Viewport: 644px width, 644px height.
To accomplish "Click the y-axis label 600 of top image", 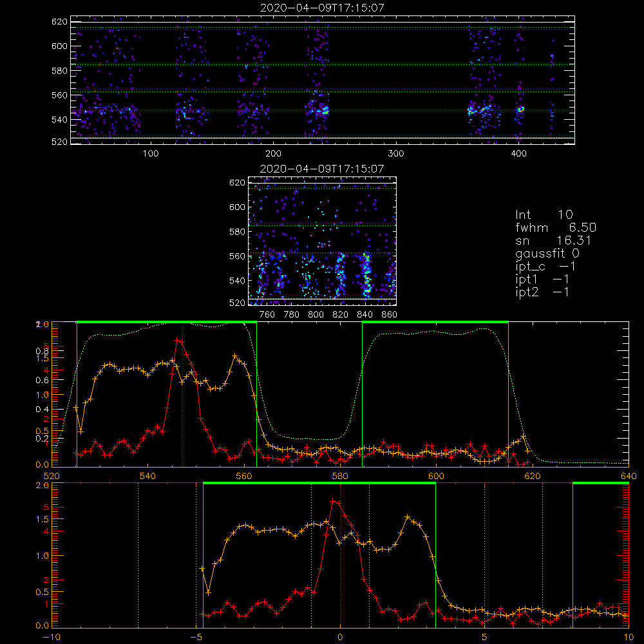I will point(59,46).
